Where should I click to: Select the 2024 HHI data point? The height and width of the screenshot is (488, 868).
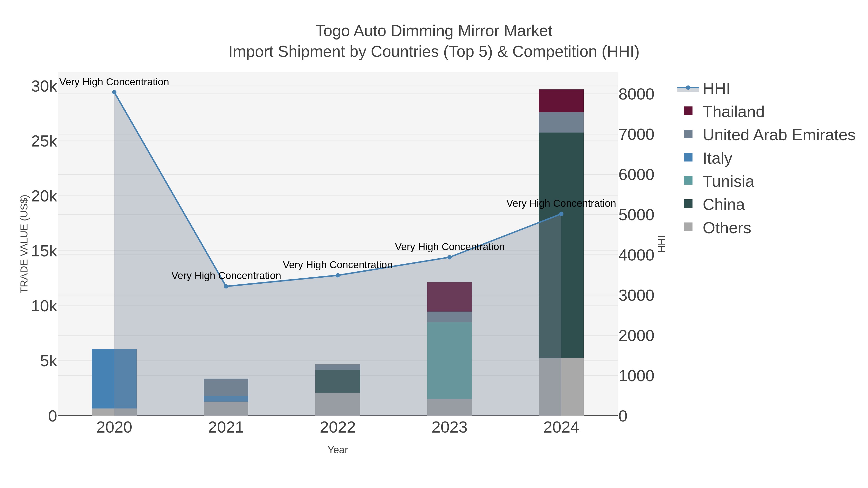561,214
